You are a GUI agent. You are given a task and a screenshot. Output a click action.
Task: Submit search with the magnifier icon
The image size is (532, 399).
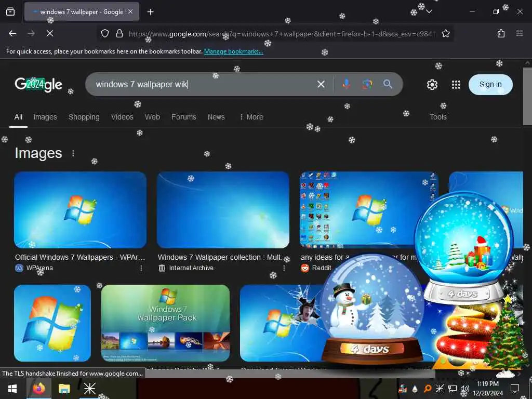(388, 84)
